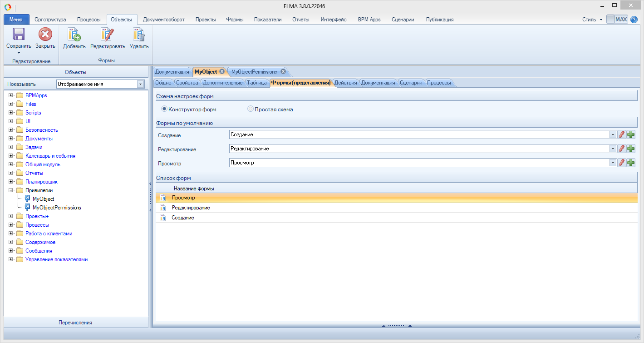Click green plus icon beside Просмотр form
This screenshot has height=343, width=644.
click(x=631, y=163)
